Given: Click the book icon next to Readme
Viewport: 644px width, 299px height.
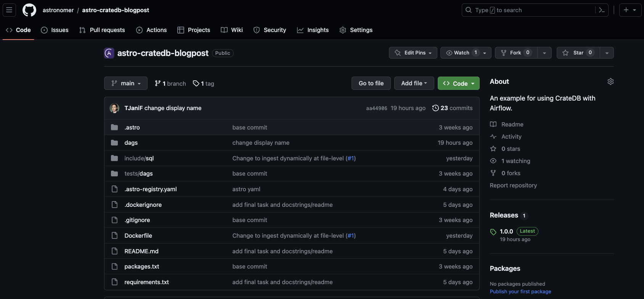Looking at the screenshot, I should (x=493, y=124).
